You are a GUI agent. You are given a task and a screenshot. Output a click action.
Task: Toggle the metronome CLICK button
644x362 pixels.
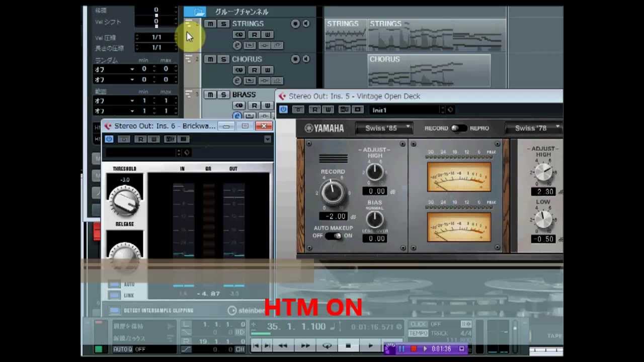pyautogui.click(x=418, y=324)
